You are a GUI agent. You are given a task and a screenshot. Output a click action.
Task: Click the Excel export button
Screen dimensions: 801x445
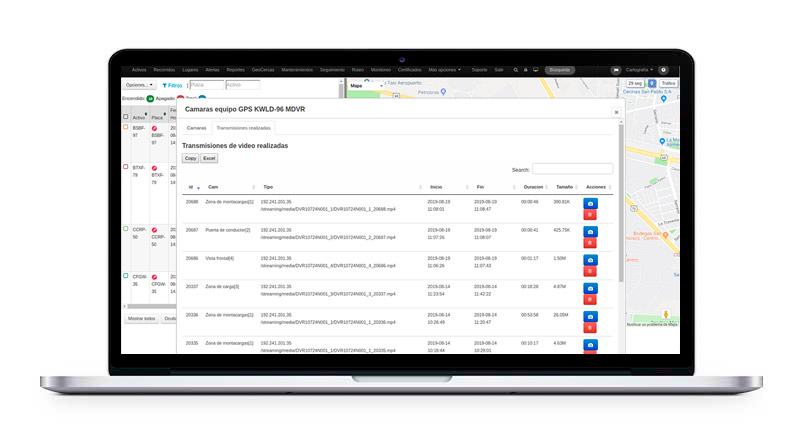tap(209, 158)
